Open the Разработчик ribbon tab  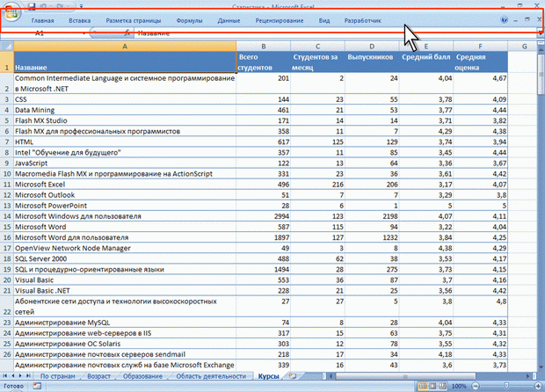(x=362, y=20)
